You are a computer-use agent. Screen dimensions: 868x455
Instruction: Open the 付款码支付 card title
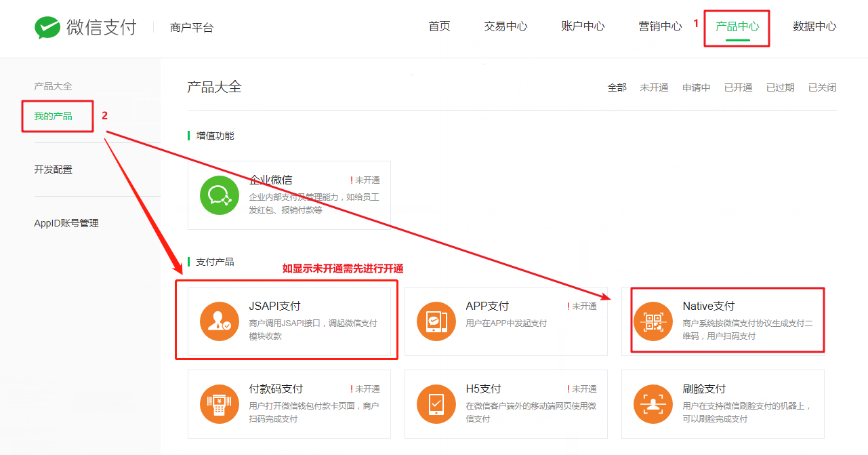tap(276, 389)
